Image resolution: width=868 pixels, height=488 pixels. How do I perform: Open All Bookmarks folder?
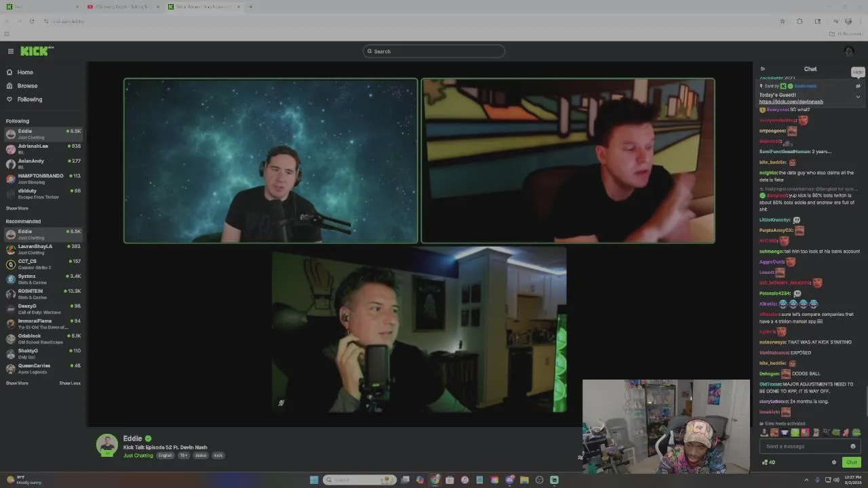click(x=845, y=34)
